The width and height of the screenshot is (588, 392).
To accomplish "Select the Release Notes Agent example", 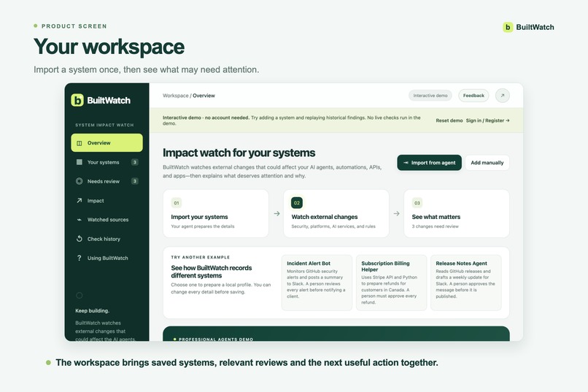I will 465,283.
